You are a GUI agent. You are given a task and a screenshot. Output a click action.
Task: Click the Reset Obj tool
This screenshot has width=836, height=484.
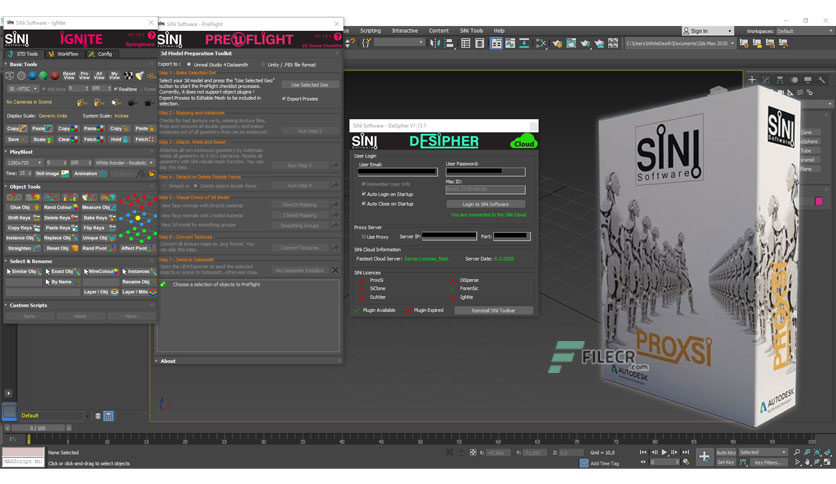click(x=61, y=248)
